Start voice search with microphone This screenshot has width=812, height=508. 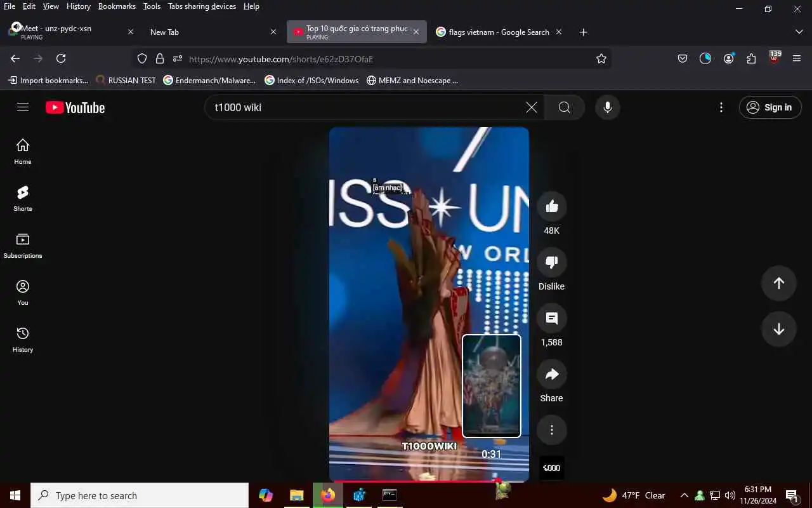point(607,107)
